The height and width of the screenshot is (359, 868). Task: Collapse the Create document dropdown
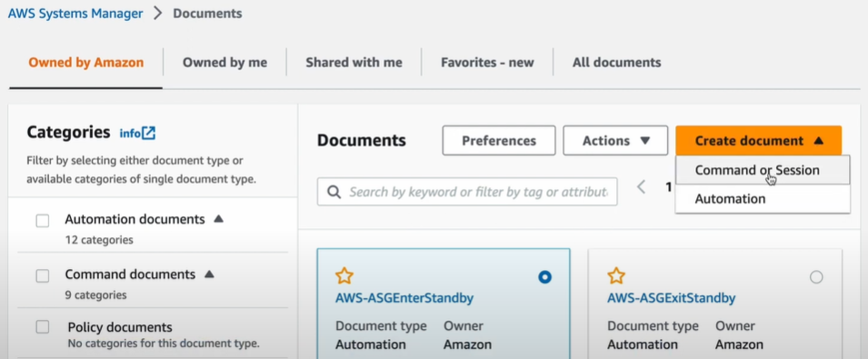click(x=758, y=141)
